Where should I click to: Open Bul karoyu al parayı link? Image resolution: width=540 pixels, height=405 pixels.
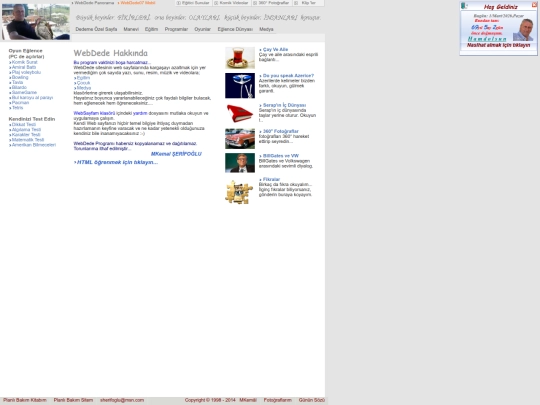[x=32, y=98]
